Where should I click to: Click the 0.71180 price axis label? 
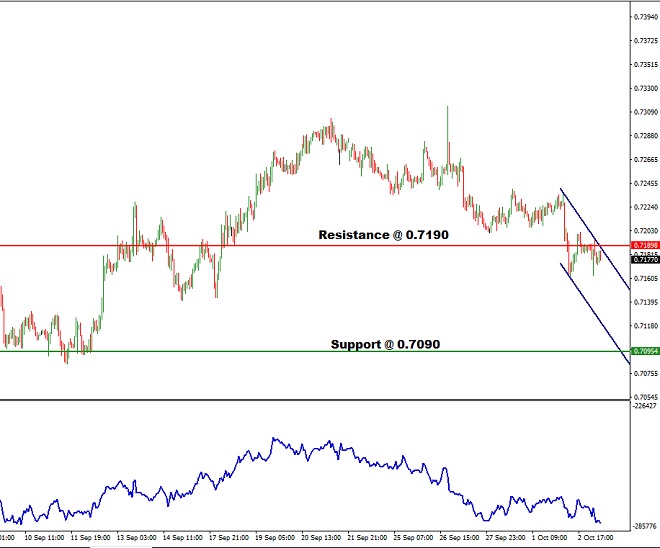click(646, 326)
